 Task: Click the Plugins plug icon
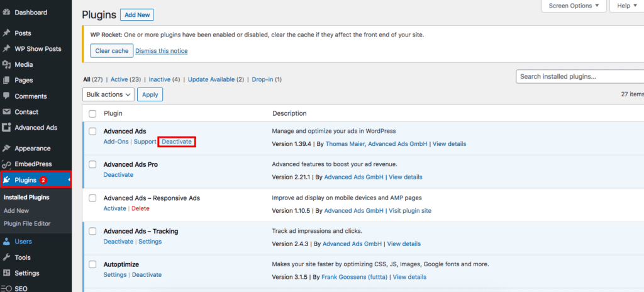coord(6,180)
